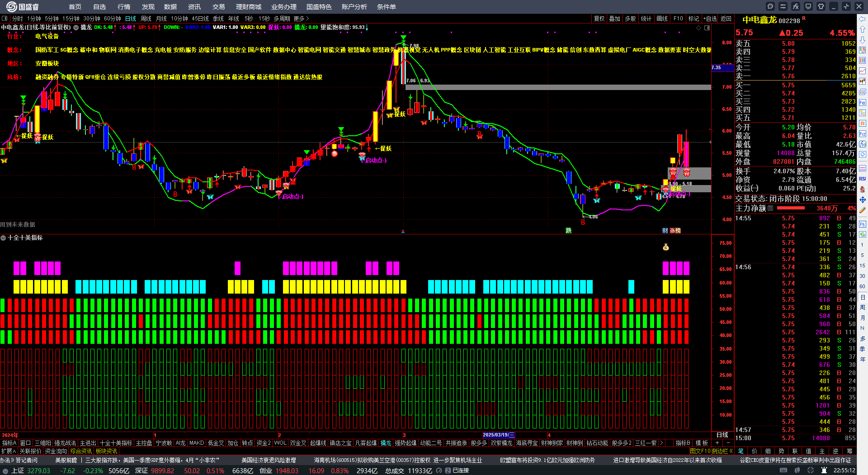This screenshot has width=868, height=475.
Task: Open the Fs icon in right toolbar
Action: click(x=863, y=224)
